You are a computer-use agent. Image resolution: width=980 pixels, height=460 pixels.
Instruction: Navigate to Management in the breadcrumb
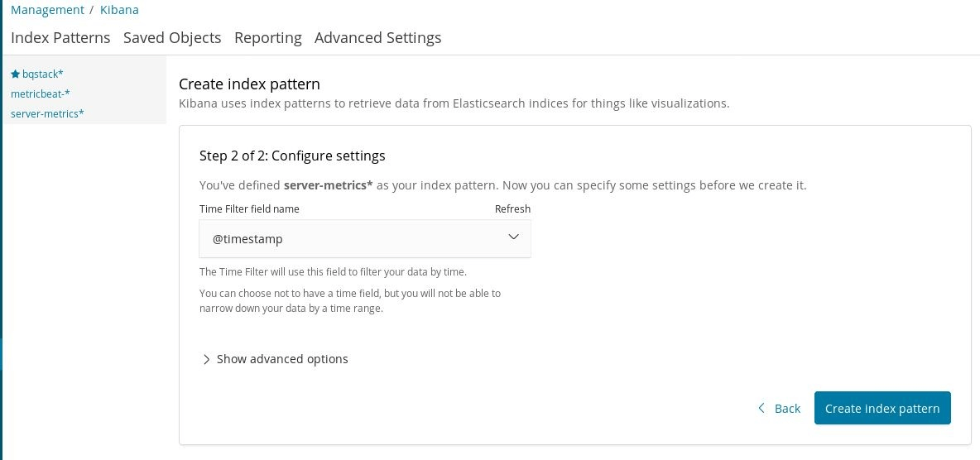tap(47, 10)
